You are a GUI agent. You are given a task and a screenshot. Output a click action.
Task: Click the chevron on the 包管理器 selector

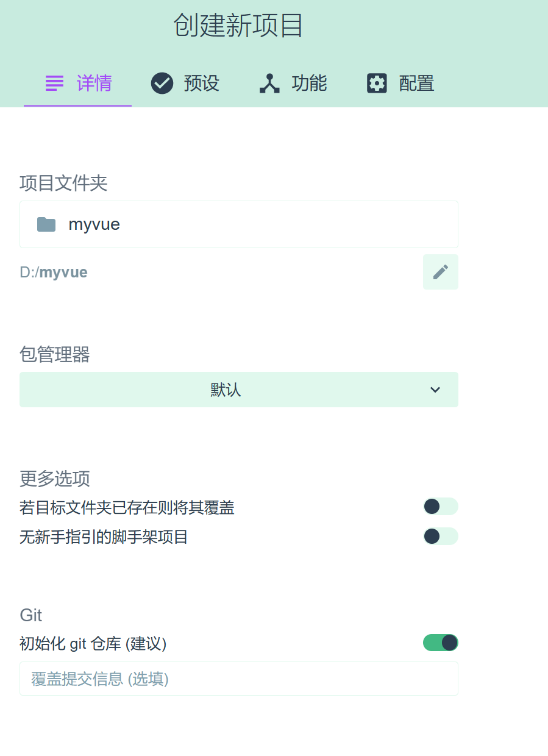coord(435,390)
